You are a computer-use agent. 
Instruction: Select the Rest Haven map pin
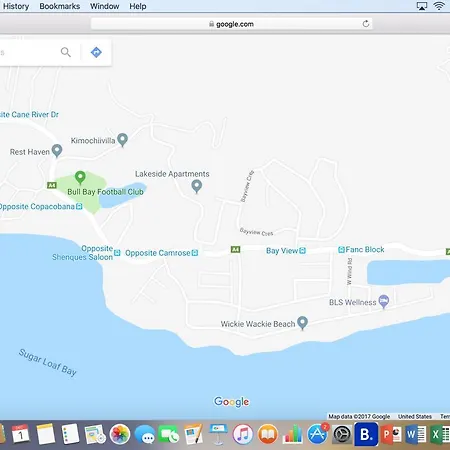pyautogui.click(x=57, y=151)
